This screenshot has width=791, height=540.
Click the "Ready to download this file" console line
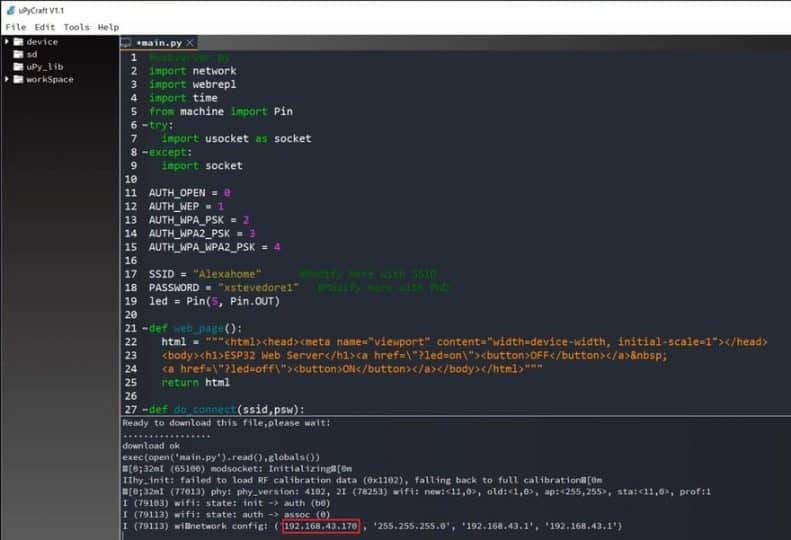(226, 423)
